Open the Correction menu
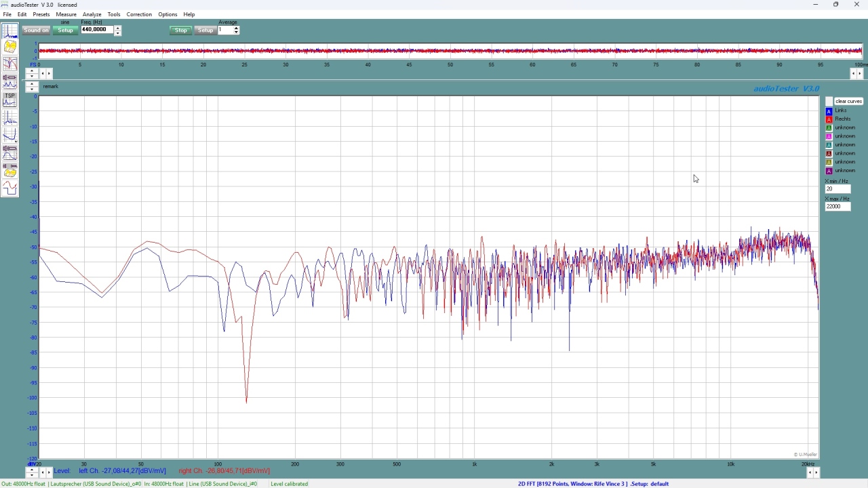Screen dimensions: 868x488 139,14
